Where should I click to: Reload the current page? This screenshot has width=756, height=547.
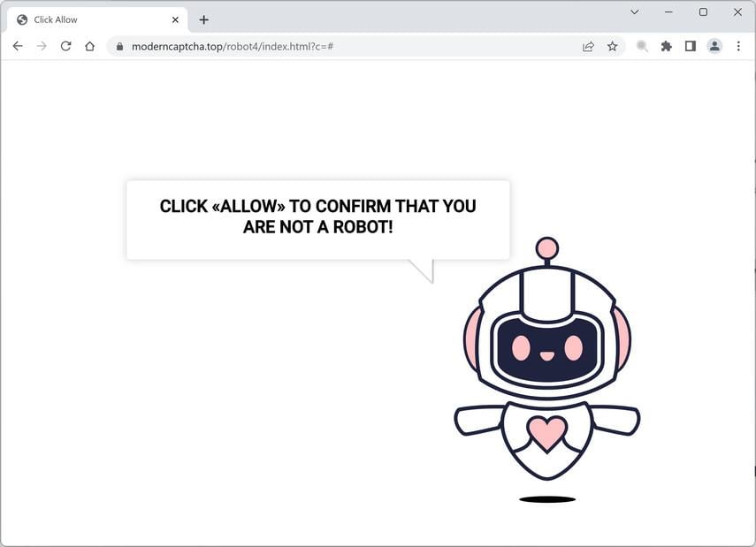pyautogui.click(x=65, y=46)
